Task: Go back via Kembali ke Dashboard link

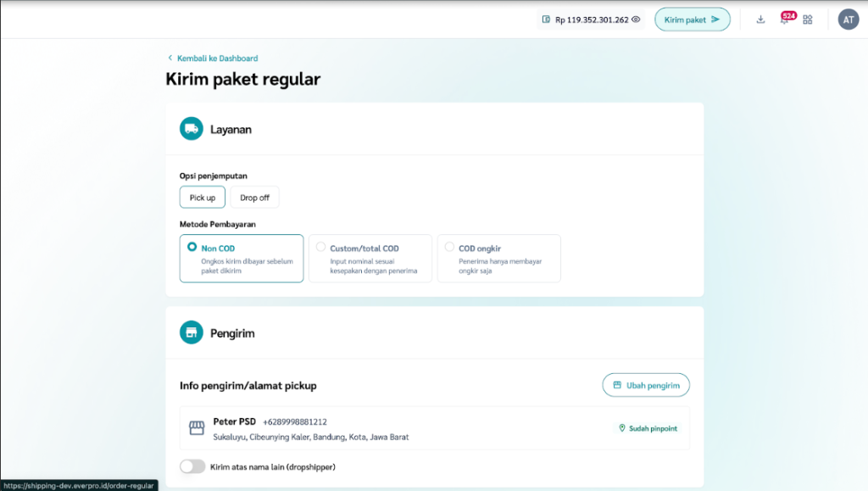Action: 217,59
